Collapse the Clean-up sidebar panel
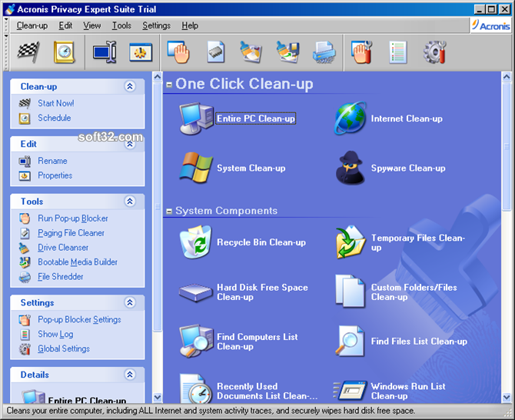The height and width of the screenshot is (420, 515). 130,86
